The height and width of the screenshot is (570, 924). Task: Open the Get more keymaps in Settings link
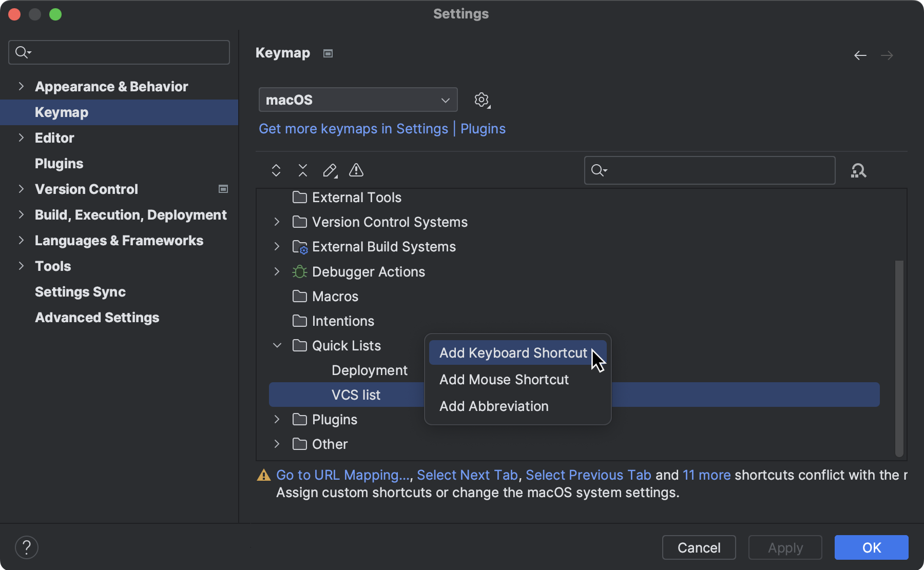(353, 129)
